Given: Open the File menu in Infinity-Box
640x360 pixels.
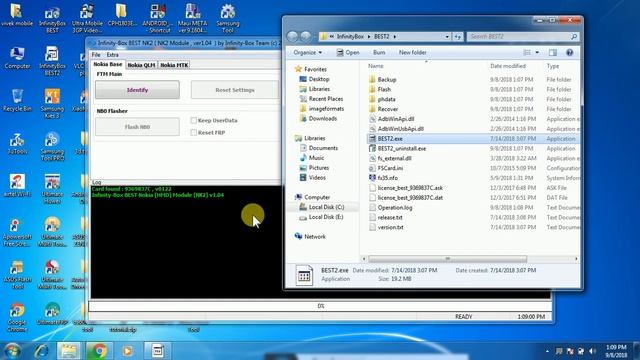Looking at the screenshot, I should pos(96,55).
